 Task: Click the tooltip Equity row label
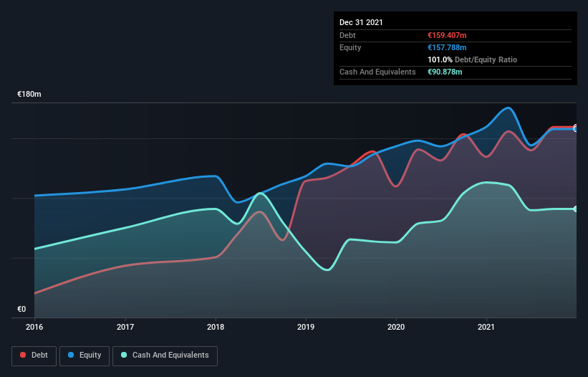(x=350, y=47)
